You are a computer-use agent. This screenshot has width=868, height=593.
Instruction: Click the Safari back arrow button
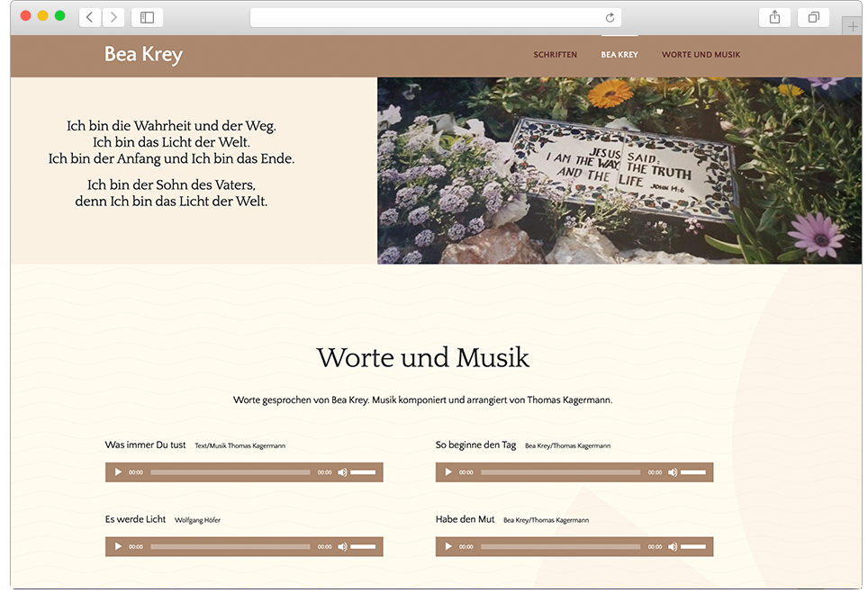pos(90,17)
